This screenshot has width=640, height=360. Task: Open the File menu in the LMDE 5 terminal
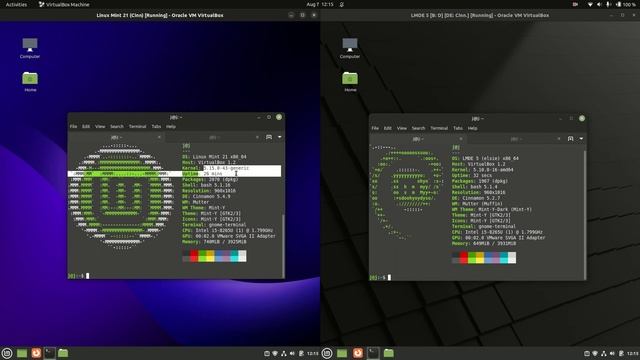click(x=375, y=128)
